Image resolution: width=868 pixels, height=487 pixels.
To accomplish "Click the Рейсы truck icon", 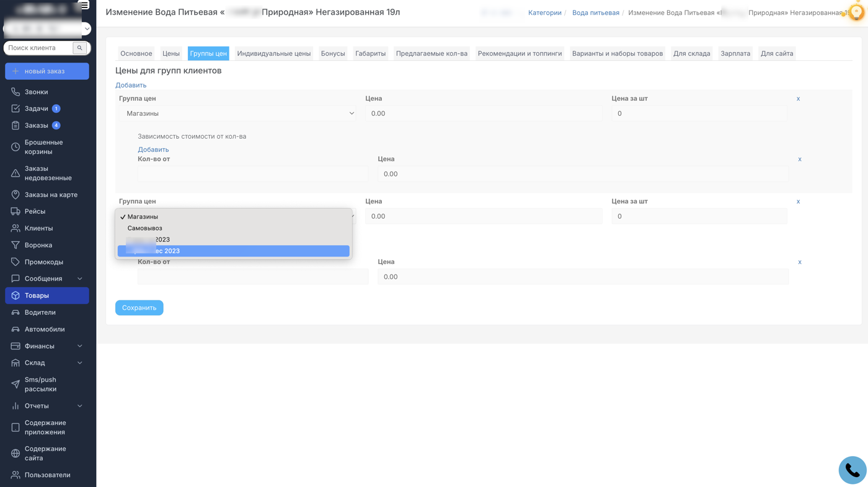I will coord(15,211).
